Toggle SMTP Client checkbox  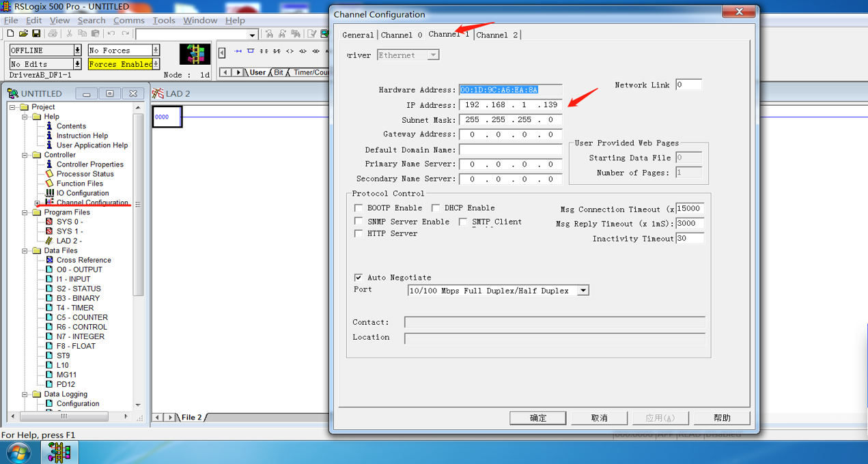(x=463, y=222)
